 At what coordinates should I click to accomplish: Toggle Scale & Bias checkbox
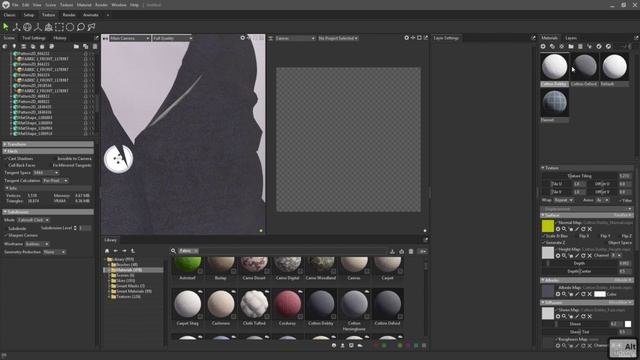tap(544, 236)
